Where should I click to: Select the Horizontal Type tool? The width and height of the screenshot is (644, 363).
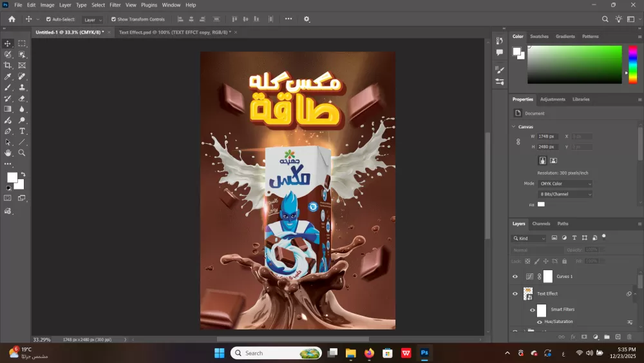tap(22, 131)
